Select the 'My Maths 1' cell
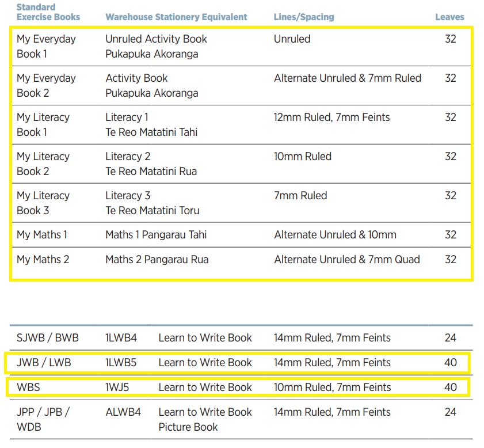The height and width of the screenshot is (448, 484). 42,234
